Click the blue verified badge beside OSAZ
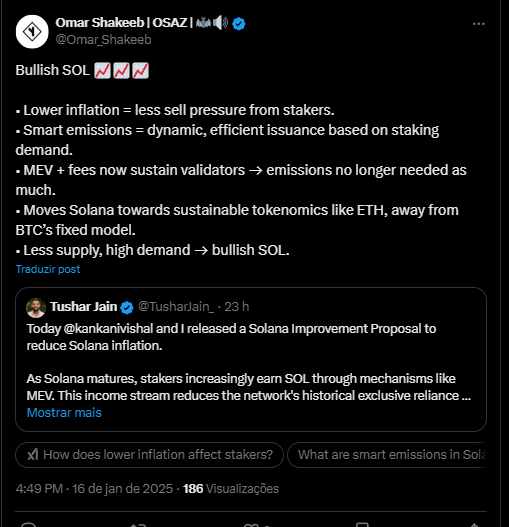Viewport: 509px width, 527px height. [239, 24]
